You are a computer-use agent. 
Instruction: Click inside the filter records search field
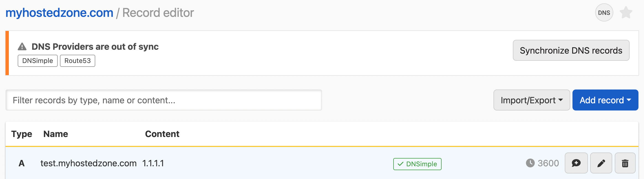pos(164,100)
